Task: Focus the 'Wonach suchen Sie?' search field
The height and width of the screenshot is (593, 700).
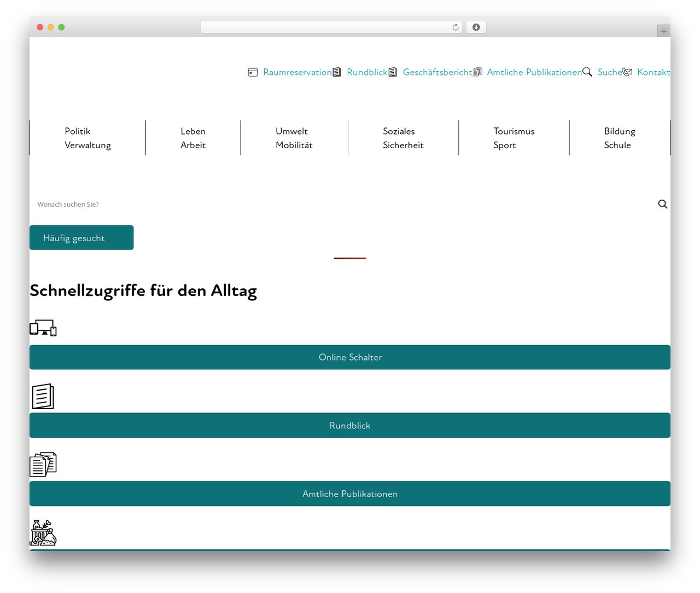Action: [x=342, y=204]
